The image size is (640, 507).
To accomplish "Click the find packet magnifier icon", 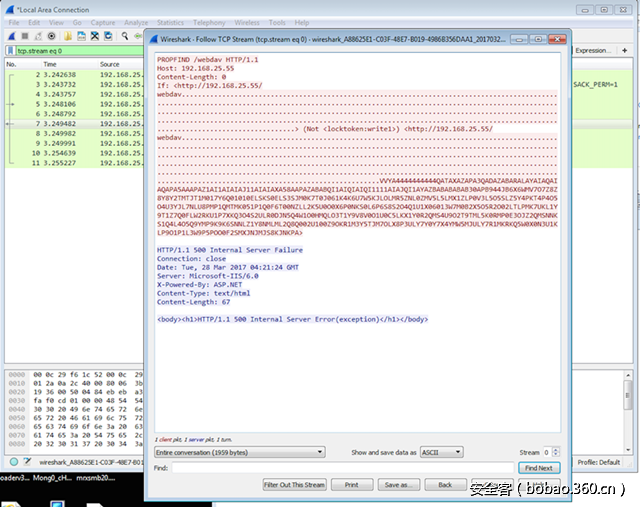I will [x=122, y=36].
